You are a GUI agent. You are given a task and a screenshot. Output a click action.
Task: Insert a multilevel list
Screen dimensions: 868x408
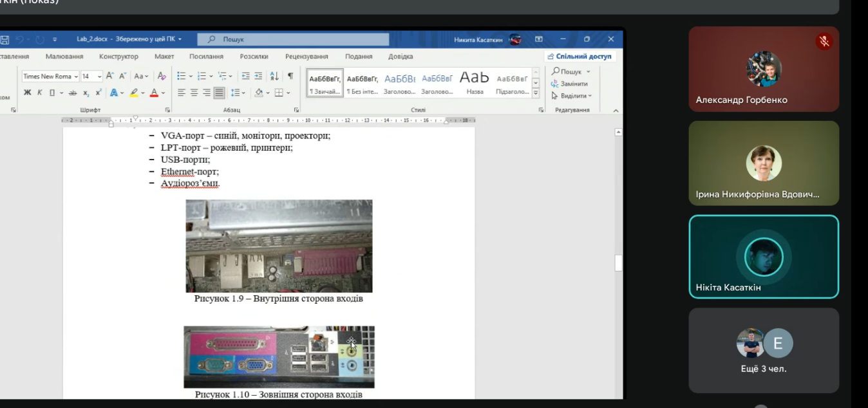click(223, 76)
